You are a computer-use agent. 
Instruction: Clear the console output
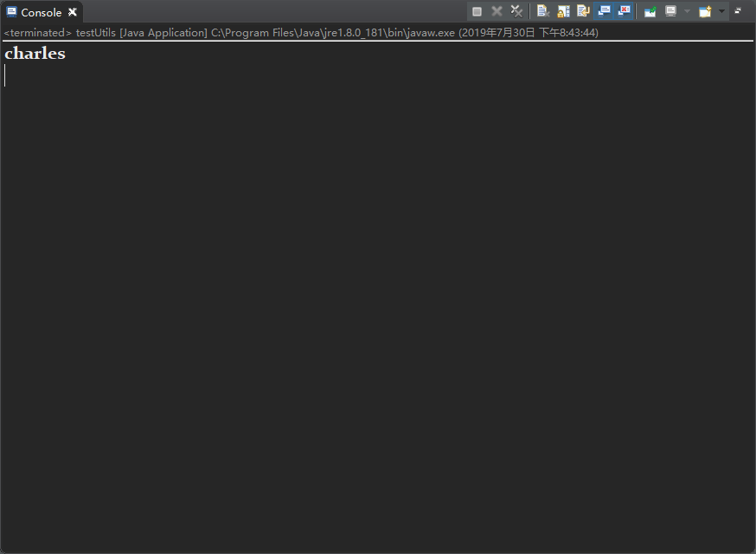pos(543,11)
